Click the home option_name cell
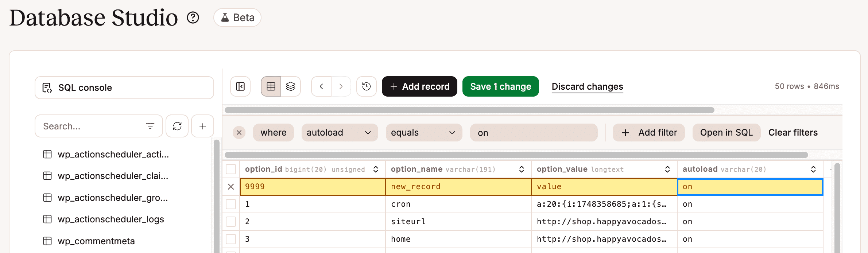Viewport: 868px width, 253px height. 458,239
